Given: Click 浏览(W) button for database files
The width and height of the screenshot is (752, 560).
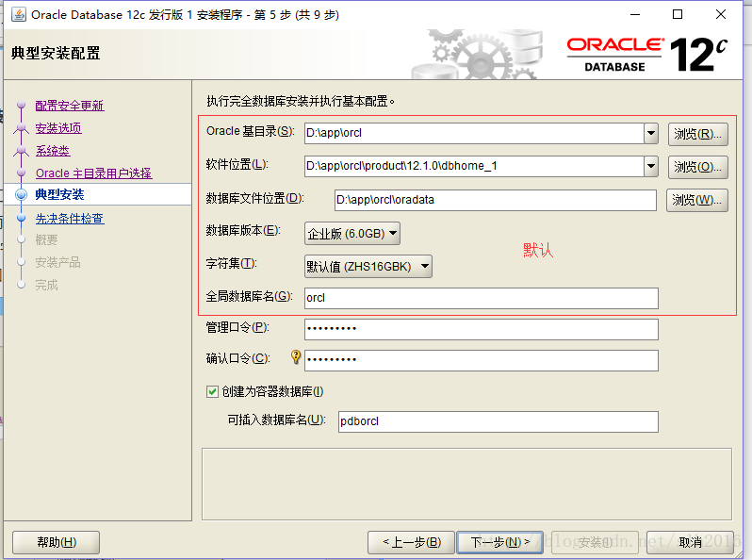Looking at the screenshot, I should click(696, 200).
